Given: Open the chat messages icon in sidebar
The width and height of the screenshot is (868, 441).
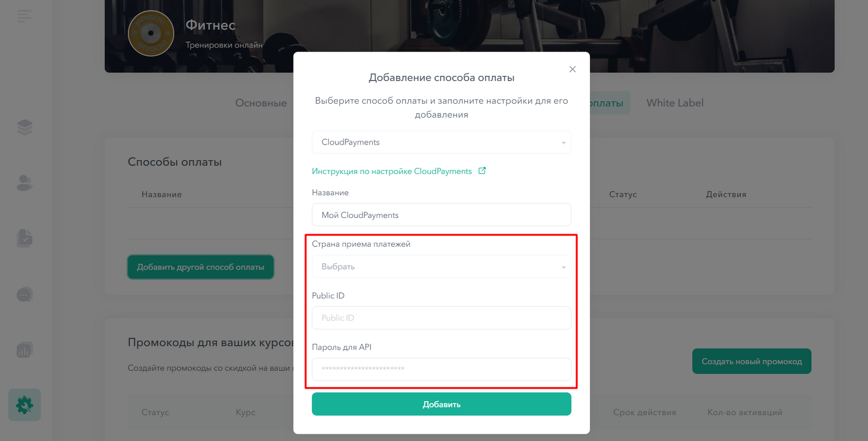Looking at the screenshot, I should coord(24,294).
